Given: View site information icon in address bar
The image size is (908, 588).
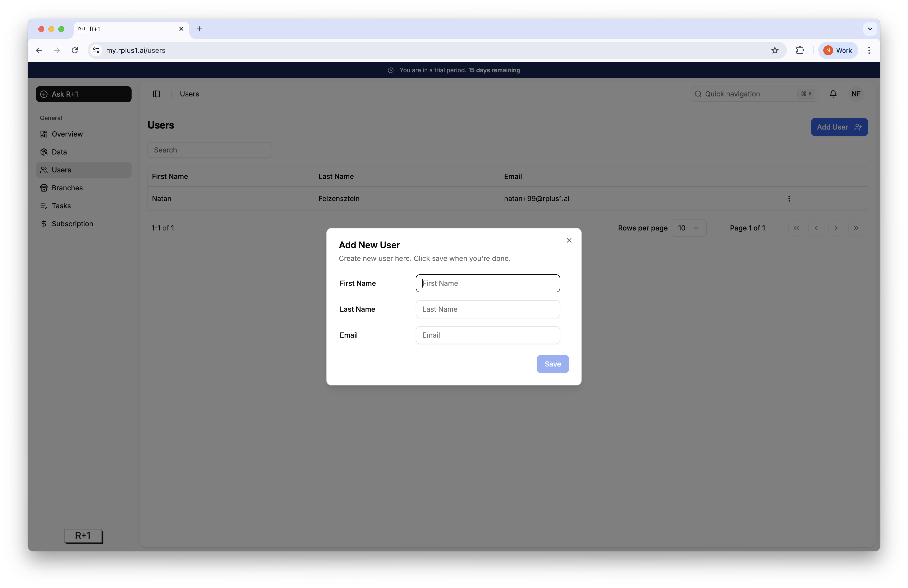Looking at the screenshot, I should [96, 50].
